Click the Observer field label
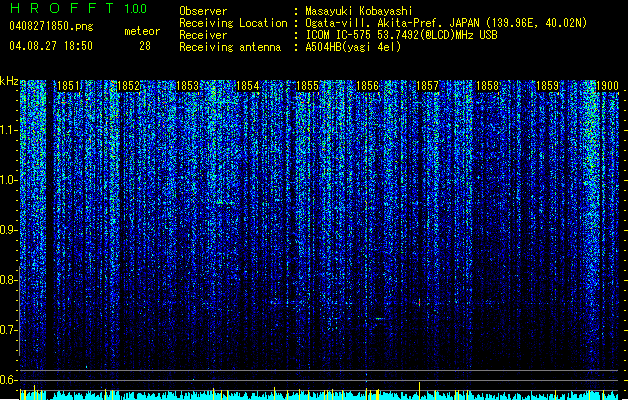Screen dimensions: 629x400 tap(203, 11)
